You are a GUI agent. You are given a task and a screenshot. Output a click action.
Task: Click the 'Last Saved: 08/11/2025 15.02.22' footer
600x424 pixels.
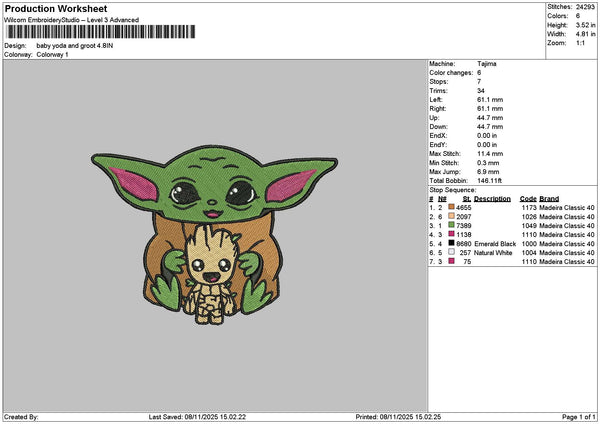click(197, 417)
